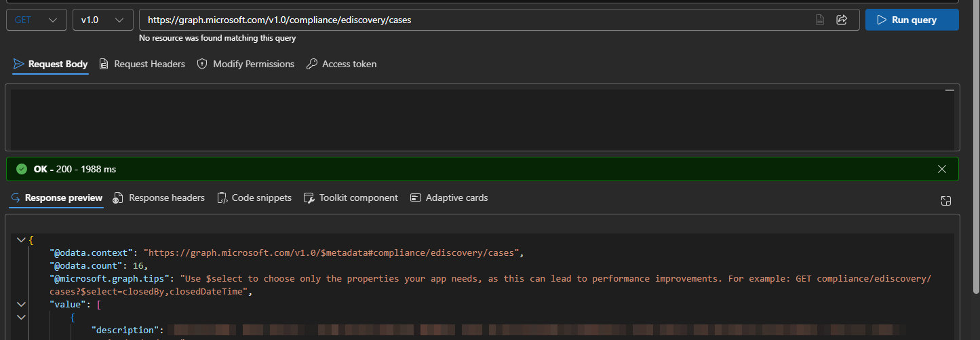This screenshot has width=980, height=340.
Task: Click the minimize bar in request body
Action: point(949,90)
